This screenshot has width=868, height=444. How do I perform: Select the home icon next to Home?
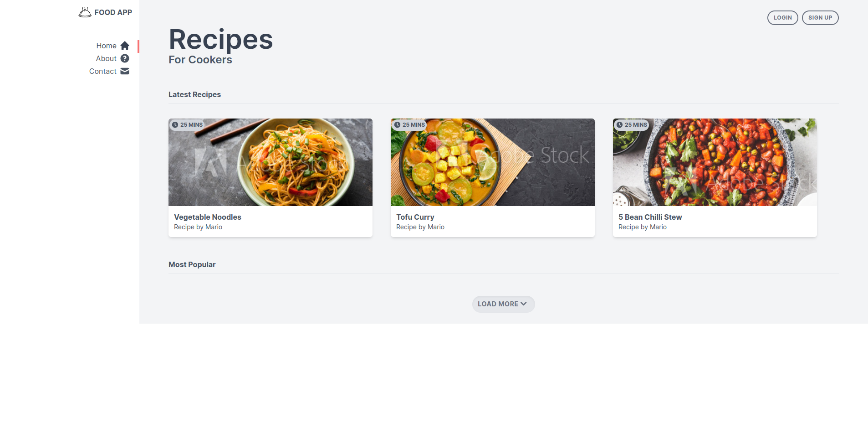(124, 46)
